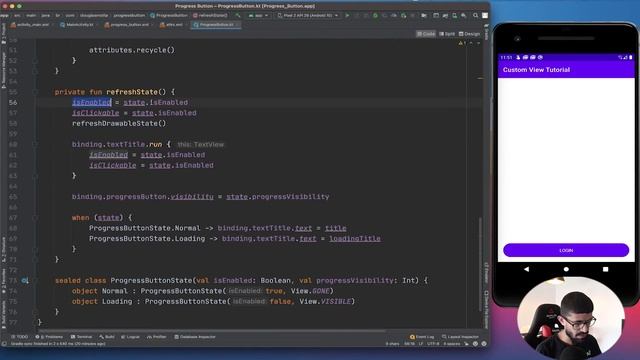Image resolution: width=640 pixels, height=360 pixels.
Task: Open the TODO tool window
Action: tap(20, 337)
